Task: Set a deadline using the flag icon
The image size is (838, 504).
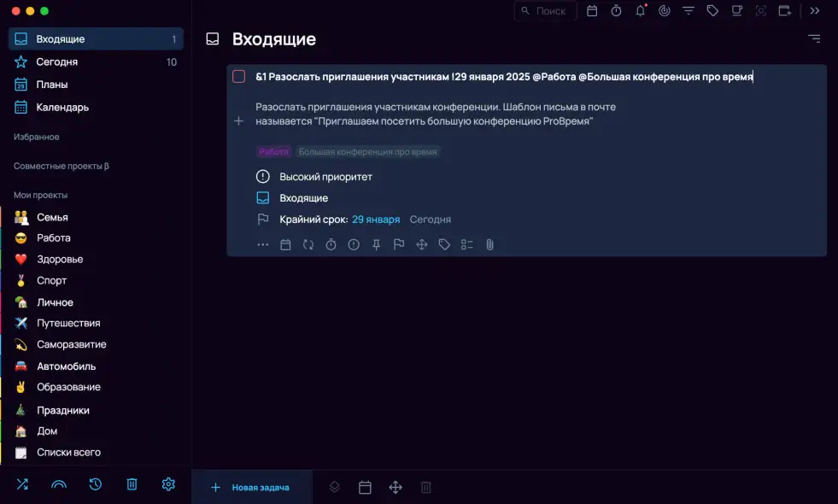Action: tap(399, 244)
